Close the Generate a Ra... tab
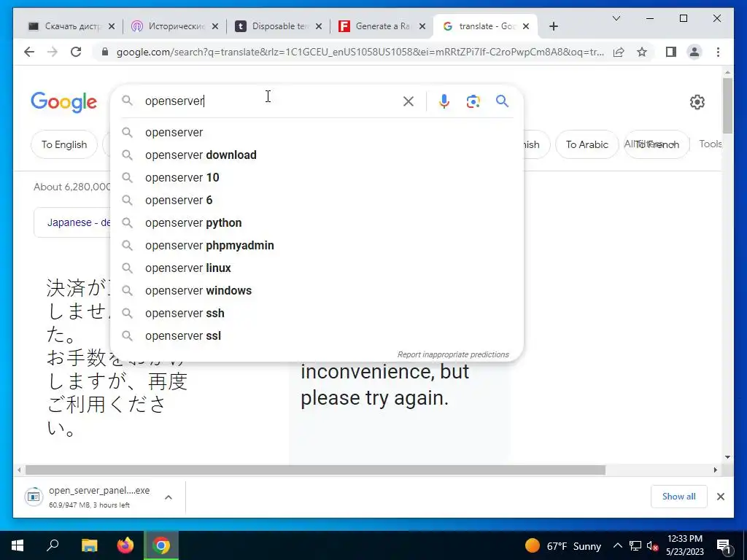 point(422,26)
